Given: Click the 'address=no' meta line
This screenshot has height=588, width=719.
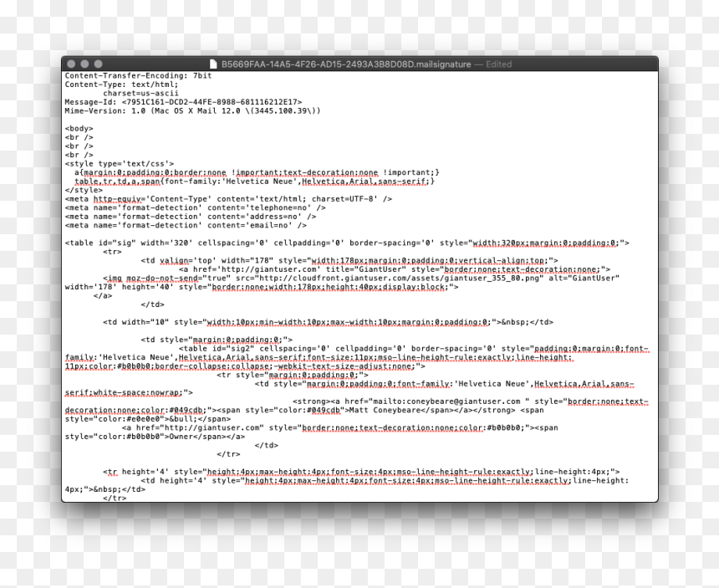Looking at the screenshot, I should click(191, 217).
